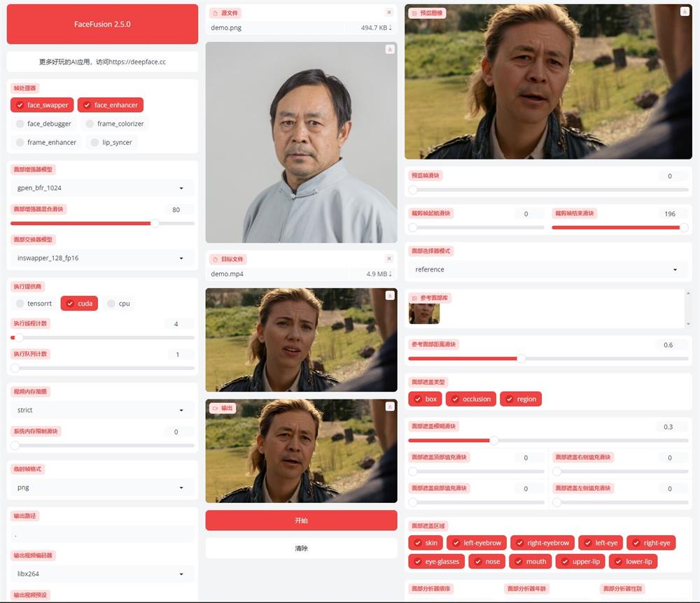Download the large preview image
This screenshot has width=700, height=603.
click(x=685, y=12)
